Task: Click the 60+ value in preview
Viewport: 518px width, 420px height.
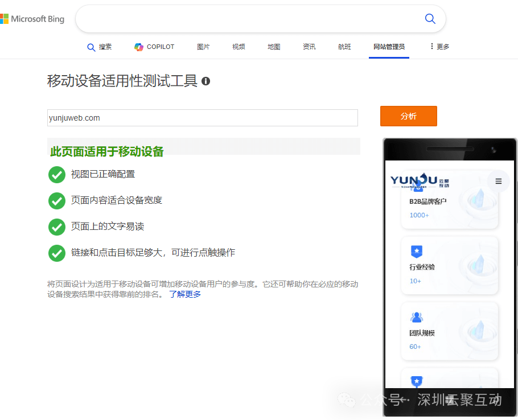Action: pyautogui.click(x=416, y=347)
